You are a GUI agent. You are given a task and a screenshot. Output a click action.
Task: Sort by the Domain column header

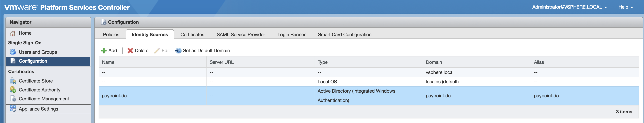[434, 62]
